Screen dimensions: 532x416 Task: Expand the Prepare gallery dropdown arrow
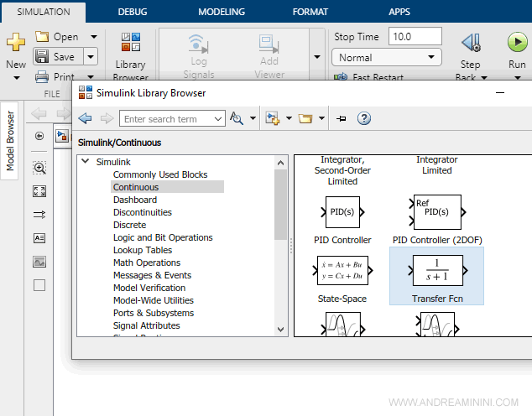[317, 57]
